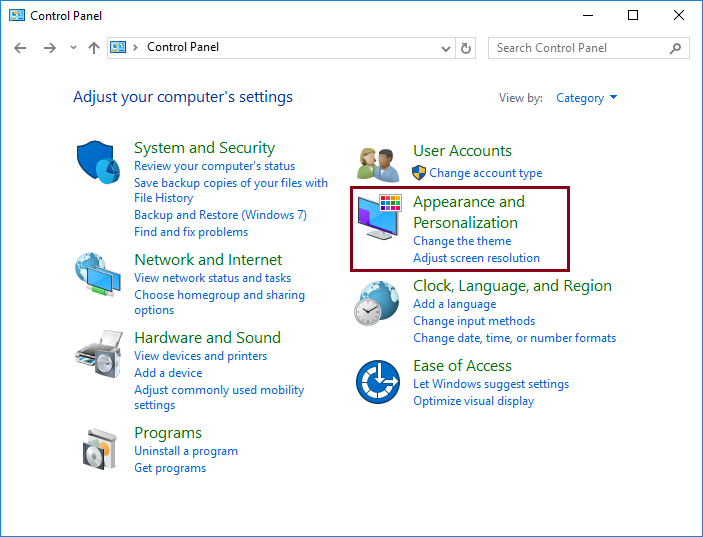
Task: Click View devices and printers link
Action: (201, 356)
